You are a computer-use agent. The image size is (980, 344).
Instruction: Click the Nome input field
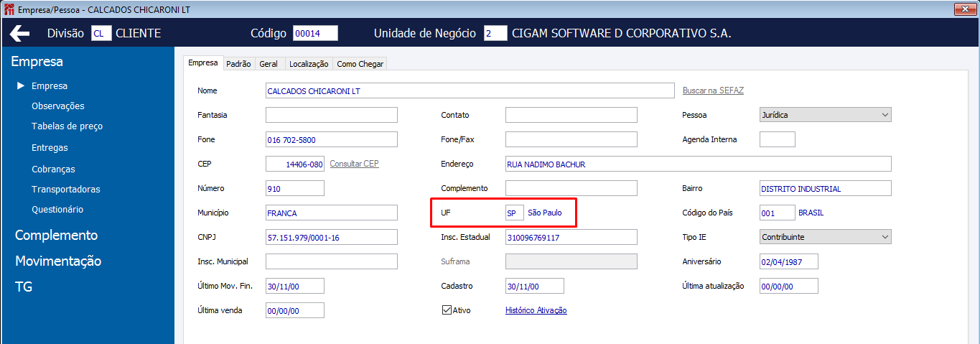click(470, 90)
